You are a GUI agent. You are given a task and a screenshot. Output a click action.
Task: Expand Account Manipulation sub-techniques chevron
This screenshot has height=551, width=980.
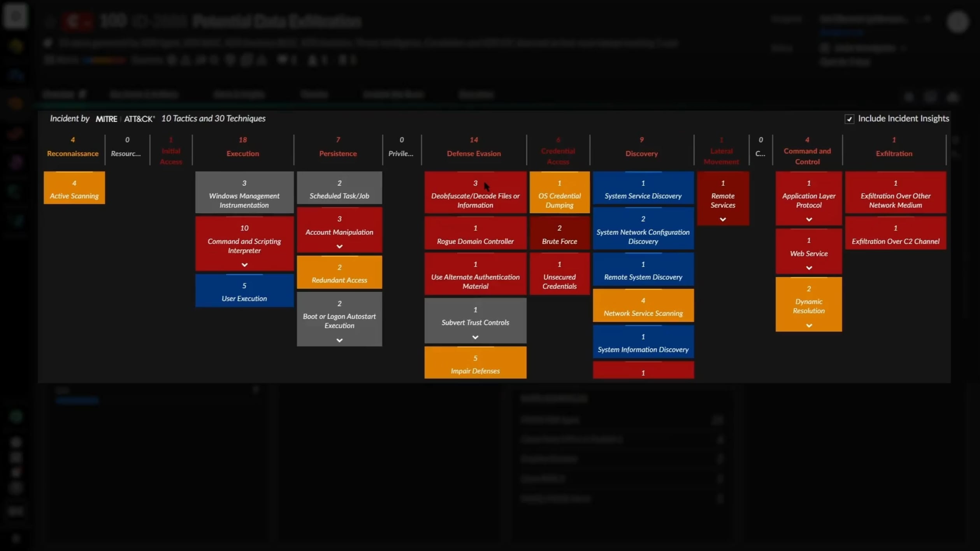click(x=339, y=246)
